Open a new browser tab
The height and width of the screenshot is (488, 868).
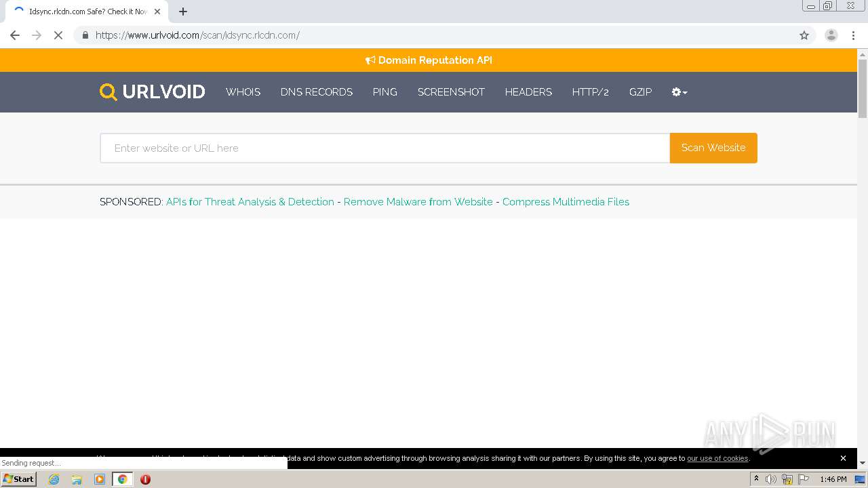(183, 12)
